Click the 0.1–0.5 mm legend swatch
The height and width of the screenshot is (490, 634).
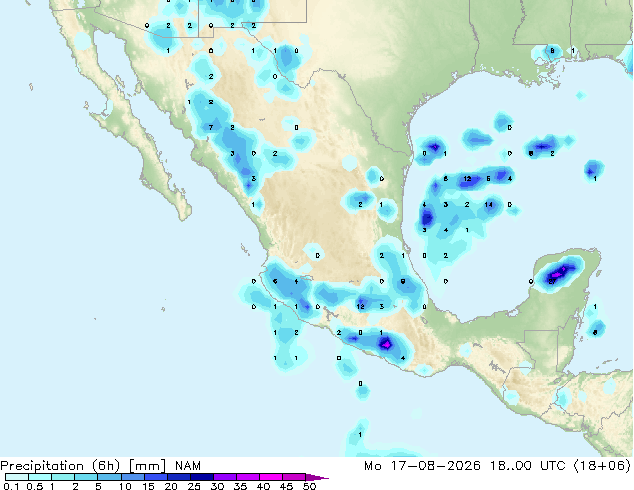click(x=17, y=477)
